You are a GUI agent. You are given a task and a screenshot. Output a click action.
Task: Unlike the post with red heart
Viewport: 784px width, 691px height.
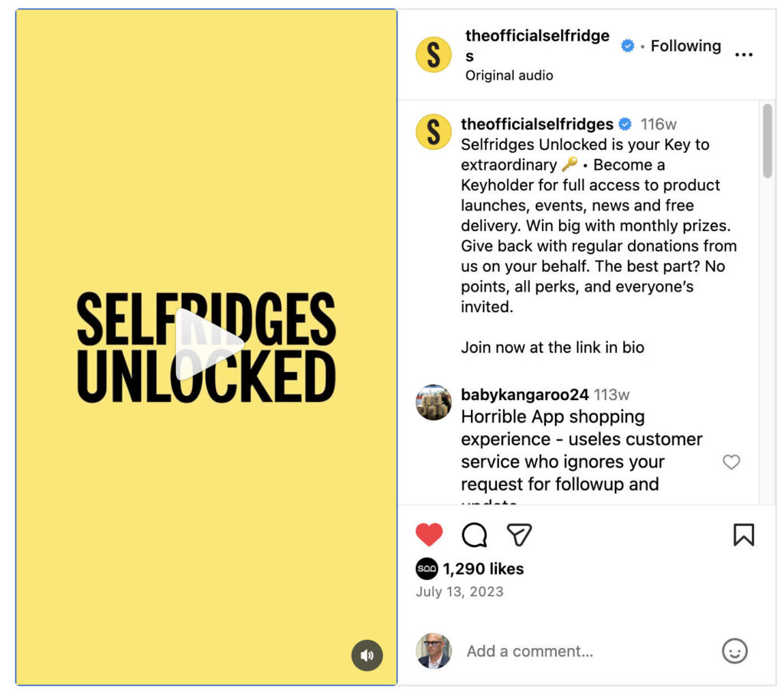[x=430, y=534]
